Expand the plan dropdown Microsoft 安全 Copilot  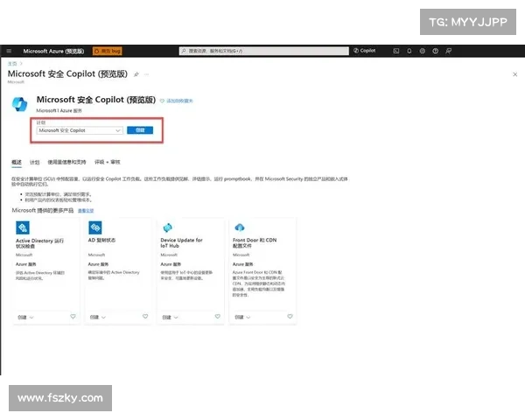coord(80,130)
